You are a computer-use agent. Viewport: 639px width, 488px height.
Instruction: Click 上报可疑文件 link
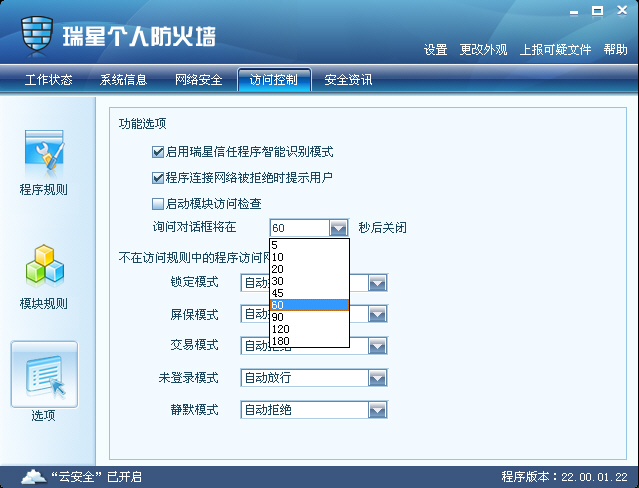(x=555, y=50)
